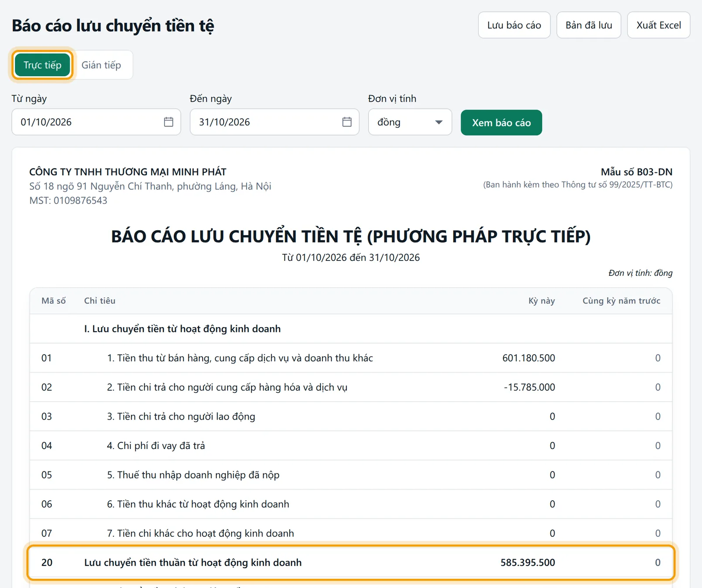
Task: Click the Lưu báo cáo button
Action: click(x=514, y=25)
